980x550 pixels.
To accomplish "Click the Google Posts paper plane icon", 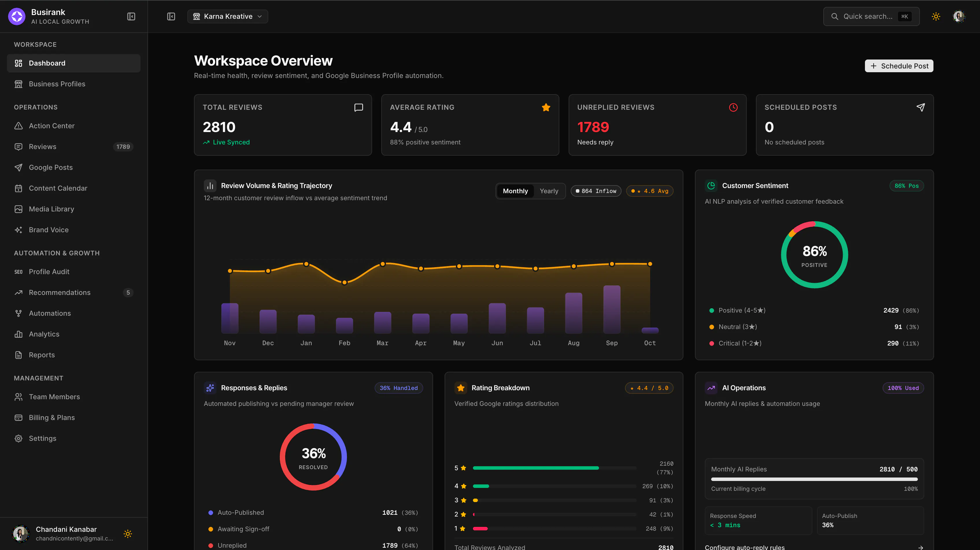I will coord(18,168).
